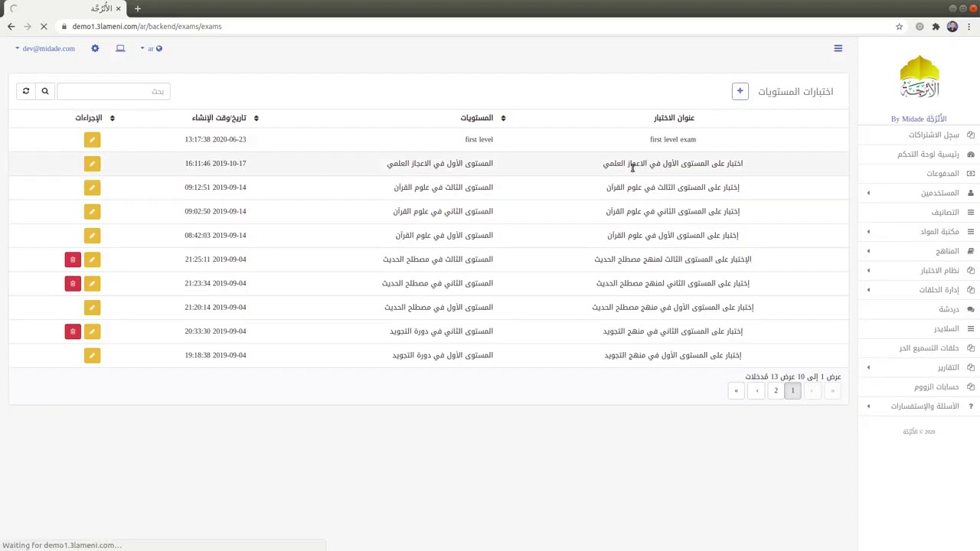980x551 pixels.
Task: Go to next page with › button
Action: pyautogui.click(x=757, y=390)
